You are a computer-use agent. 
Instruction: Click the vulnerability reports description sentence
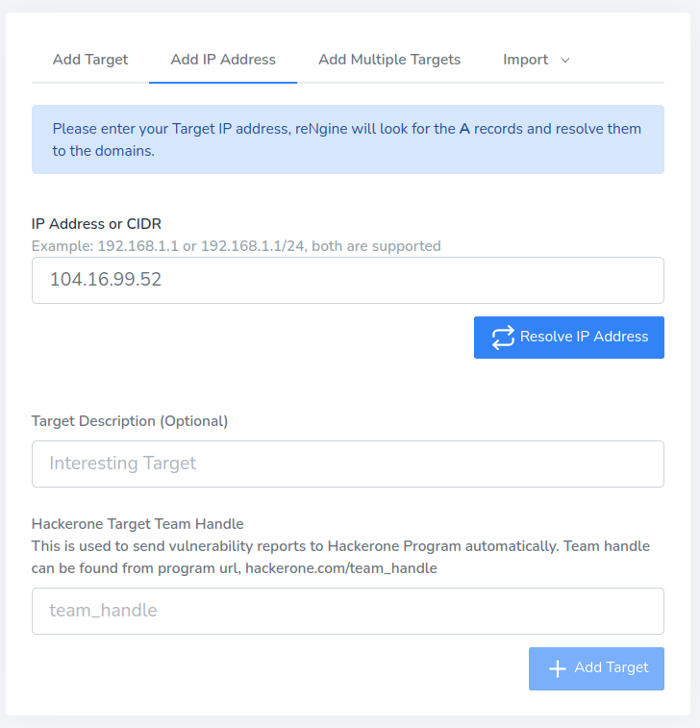point(340,546)
